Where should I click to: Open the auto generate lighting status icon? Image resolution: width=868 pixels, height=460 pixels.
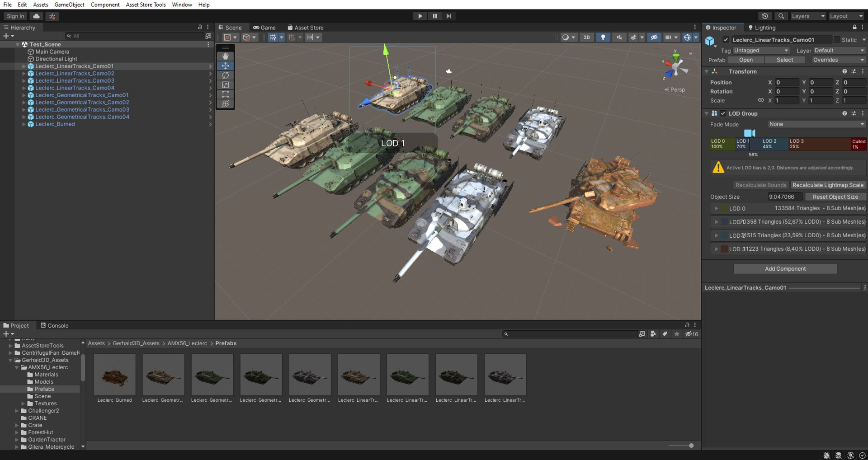pos(850,455)
